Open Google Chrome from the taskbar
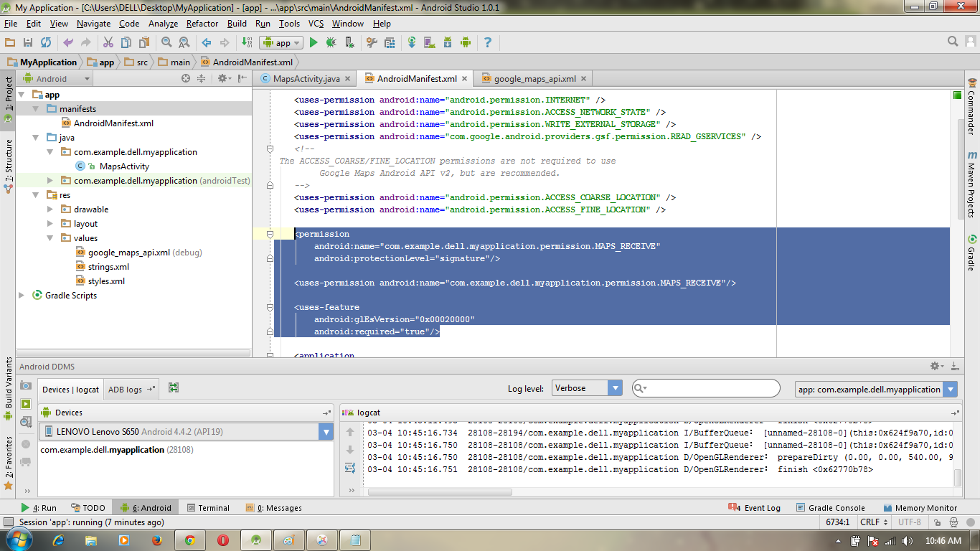The height and width of the screenshot is (551, 980). pyautogui.click(x=189, y=540)
